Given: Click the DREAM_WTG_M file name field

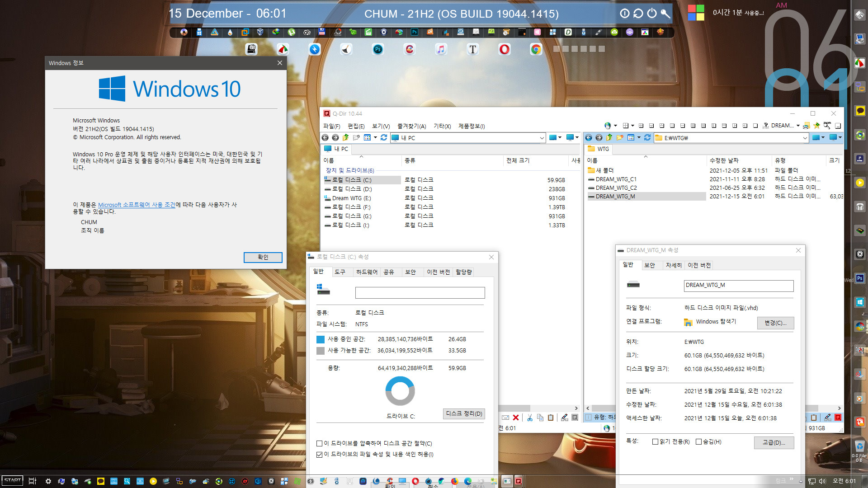Looking at the screenshot, I should point(738,285).
